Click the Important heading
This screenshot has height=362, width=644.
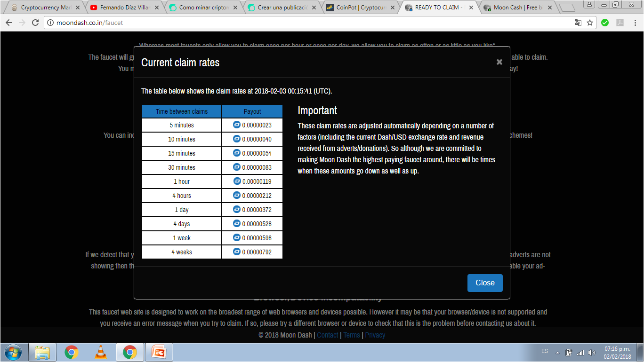point(317,110)
